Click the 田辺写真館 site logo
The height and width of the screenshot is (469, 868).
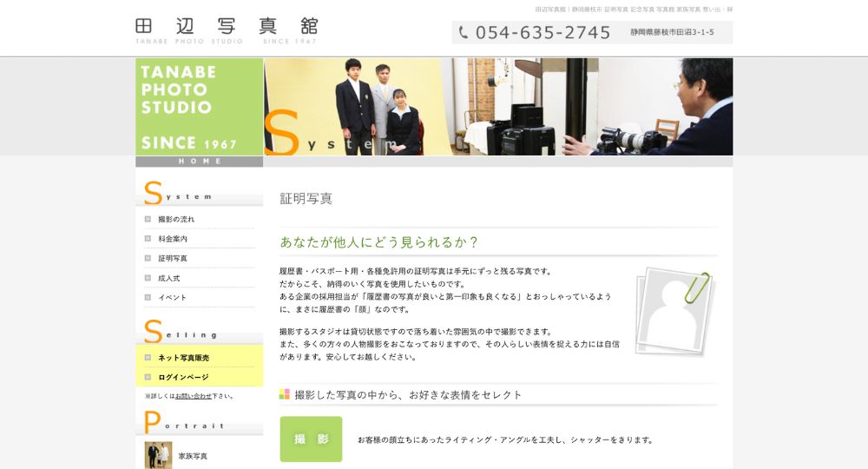[x=227, y=31]
